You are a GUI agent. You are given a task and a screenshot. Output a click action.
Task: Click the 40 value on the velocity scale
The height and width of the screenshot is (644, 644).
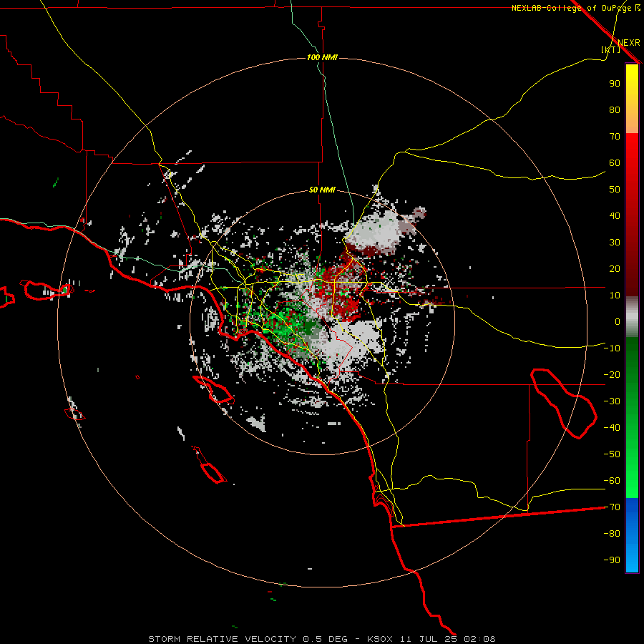pos(615,215)
